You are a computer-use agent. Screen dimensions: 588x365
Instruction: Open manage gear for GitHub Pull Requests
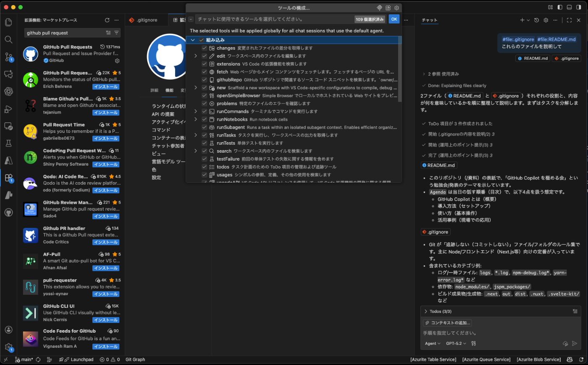click(x=117, y=61)
